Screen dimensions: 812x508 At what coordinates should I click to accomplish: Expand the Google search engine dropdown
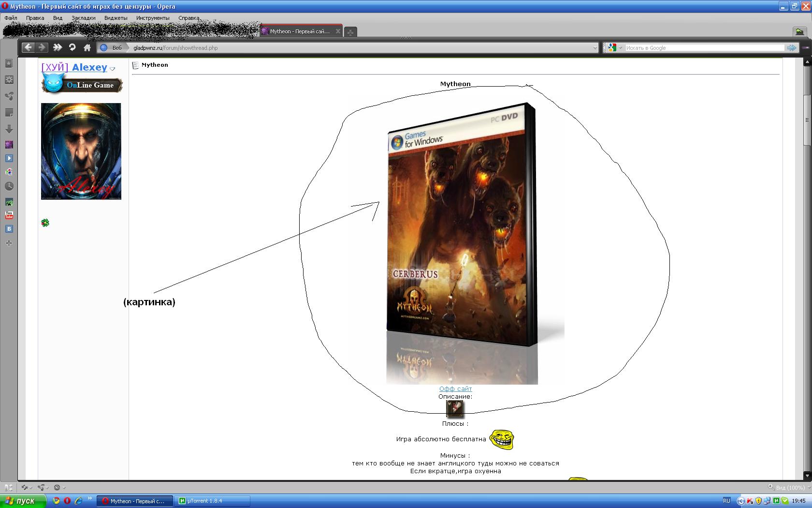(621, 48)
